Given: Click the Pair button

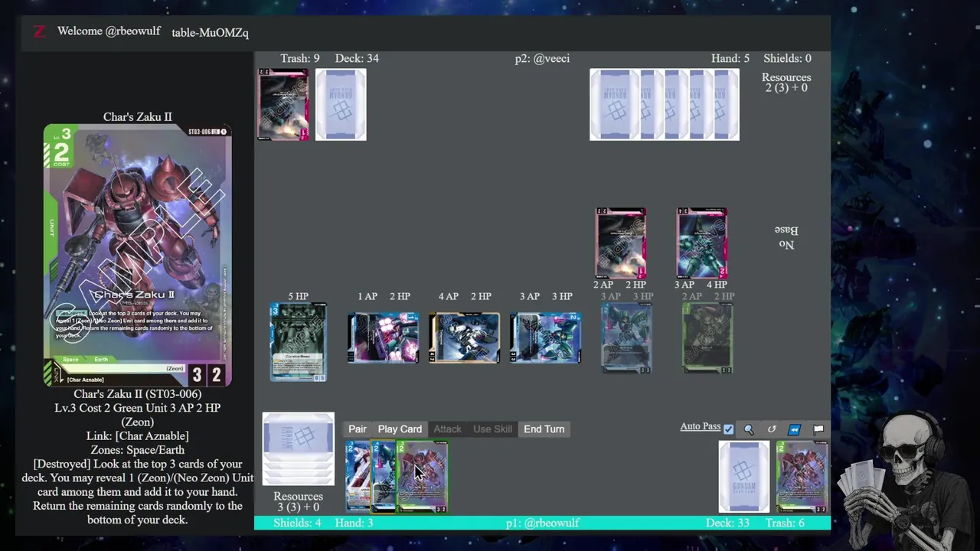Looking at the screenshot, I should [x=358, y=429].
